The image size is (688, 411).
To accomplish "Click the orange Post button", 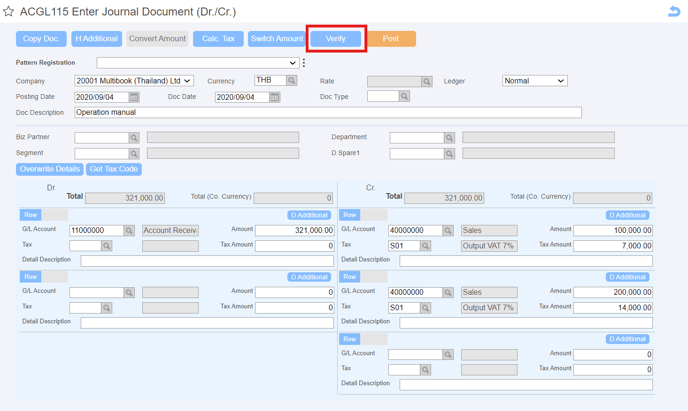I will pyautogui.click(x=391, y=39).
